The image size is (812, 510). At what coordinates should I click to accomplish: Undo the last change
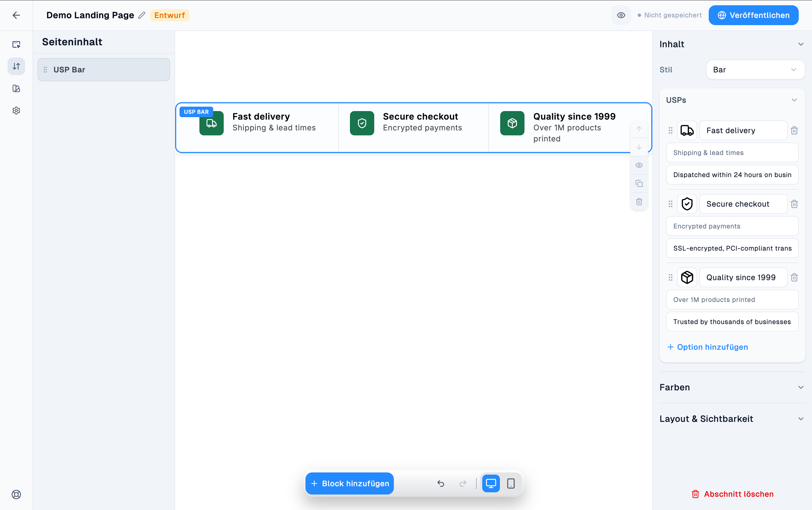pos(441,483)
